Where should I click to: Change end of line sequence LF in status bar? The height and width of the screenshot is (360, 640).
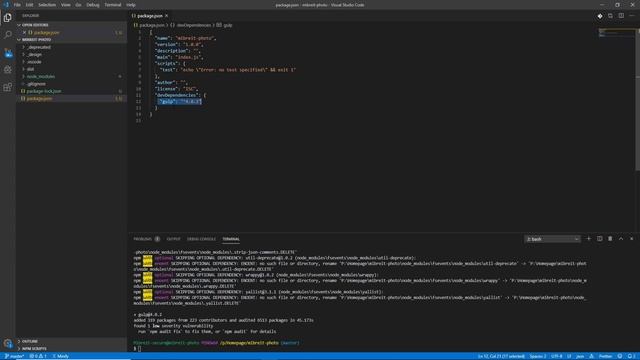coord(569,356)
